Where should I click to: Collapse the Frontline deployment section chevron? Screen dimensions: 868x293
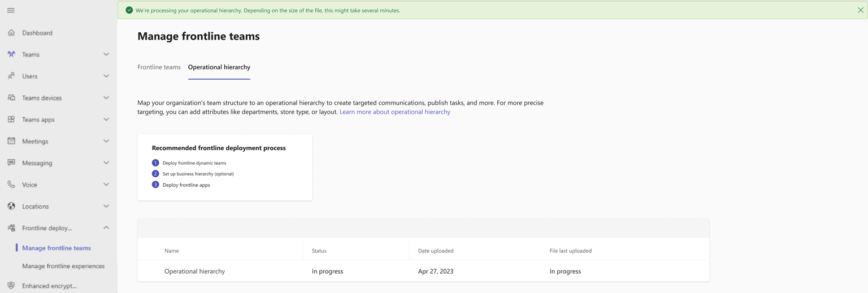coord(106,228)
